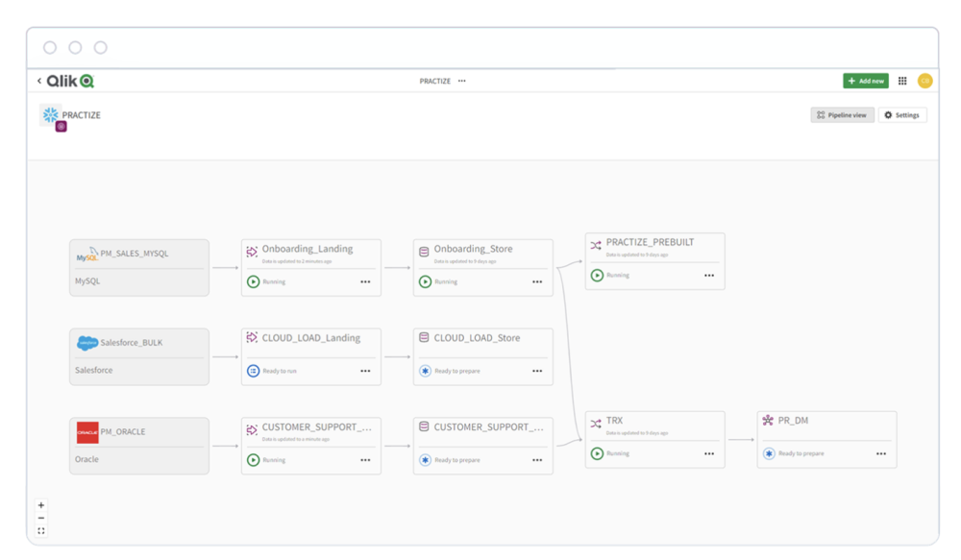961x560 pixels.
Task: Zoom out on the pipeline canvas
Action: [41, 519]
